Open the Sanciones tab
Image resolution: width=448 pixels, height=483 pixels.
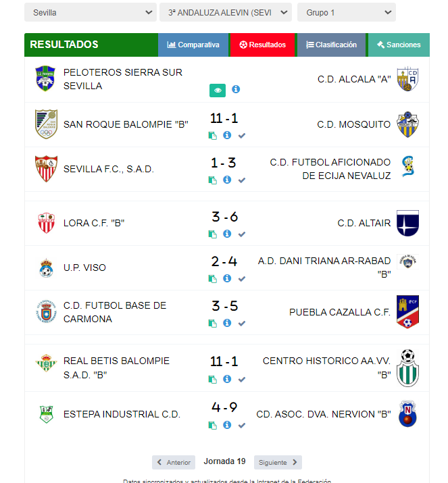tap(399, 45)
